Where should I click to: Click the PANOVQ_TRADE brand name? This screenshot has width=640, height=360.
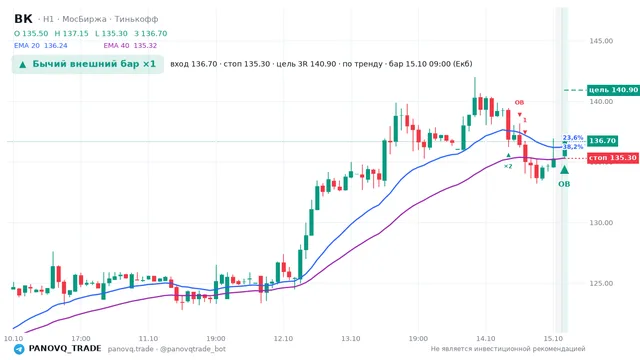[65, 349]
